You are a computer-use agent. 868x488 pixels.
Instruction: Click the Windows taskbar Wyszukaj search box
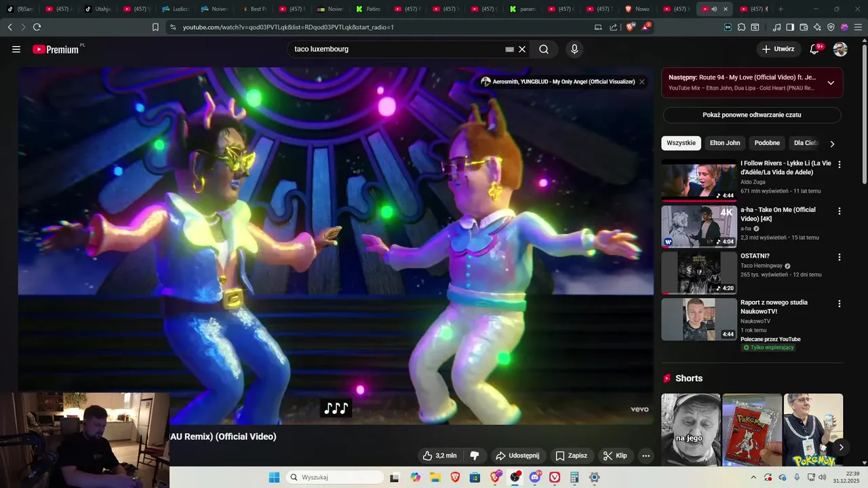click(x=335, y=477)
